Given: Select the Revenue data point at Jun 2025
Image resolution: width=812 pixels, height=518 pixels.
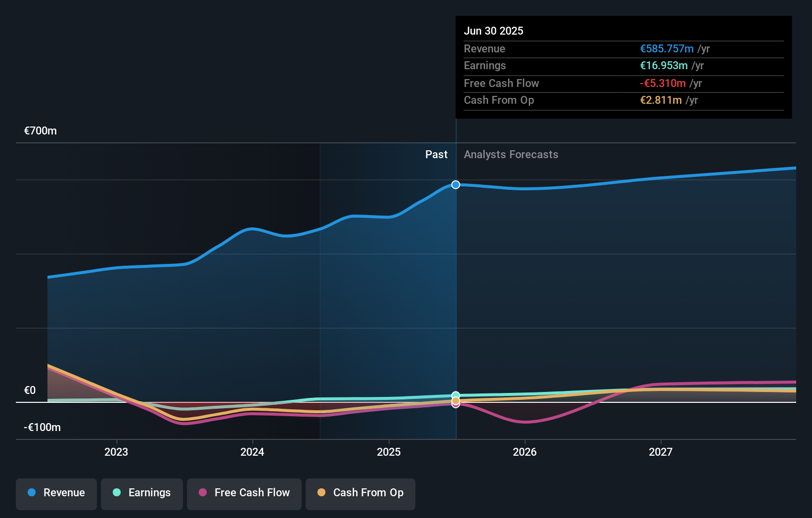Looking at the screenshot, I should pyautogui.click(x=456, y=184).
